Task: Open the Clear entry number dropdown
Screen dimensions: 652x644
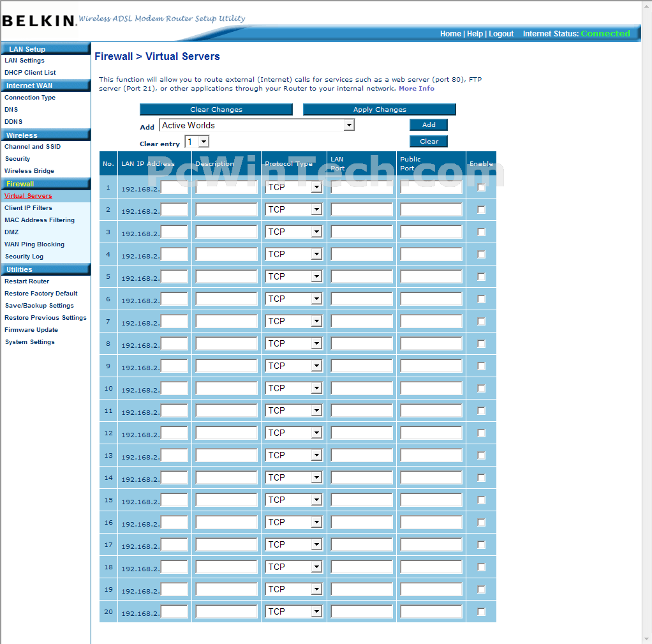Action: click(196, 142)
